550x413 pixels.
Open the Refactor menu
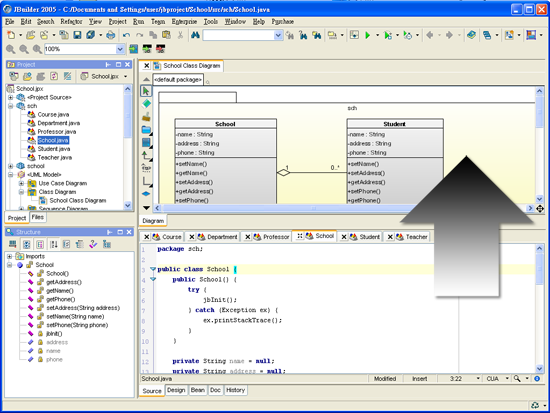click(71, 22)
